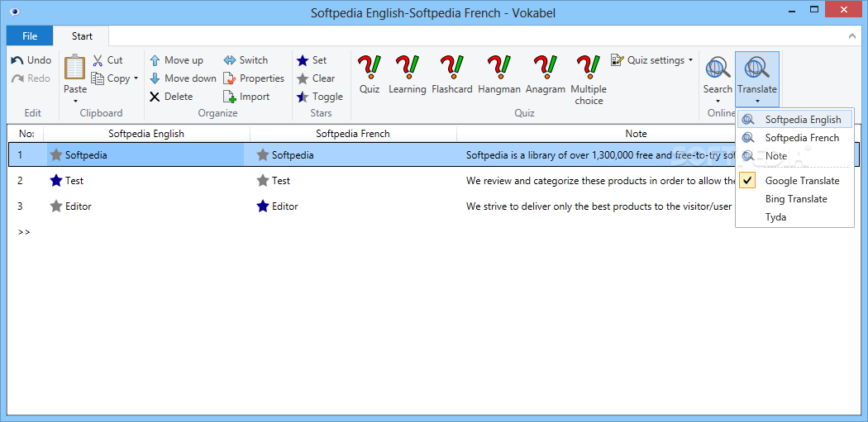Click the Translate online icon
Screen dimensions: 868x422
[x=756, y=69]
